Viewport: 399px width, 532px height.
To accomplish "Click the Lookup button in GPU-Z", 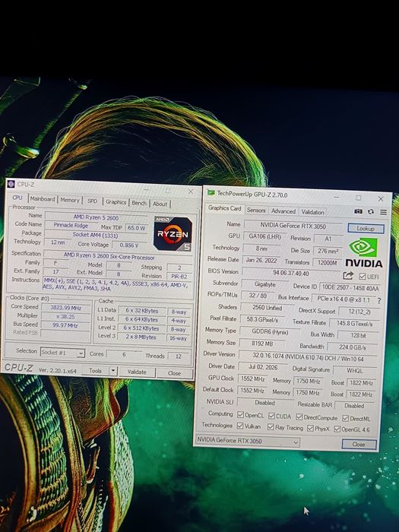I will [x=366, y=228].
